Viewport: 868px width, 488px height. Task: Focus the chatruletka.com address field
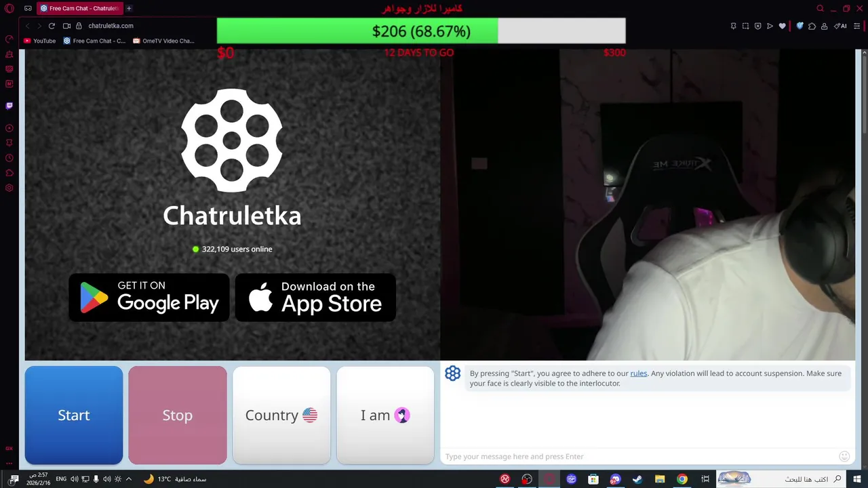tap(111, 26)
